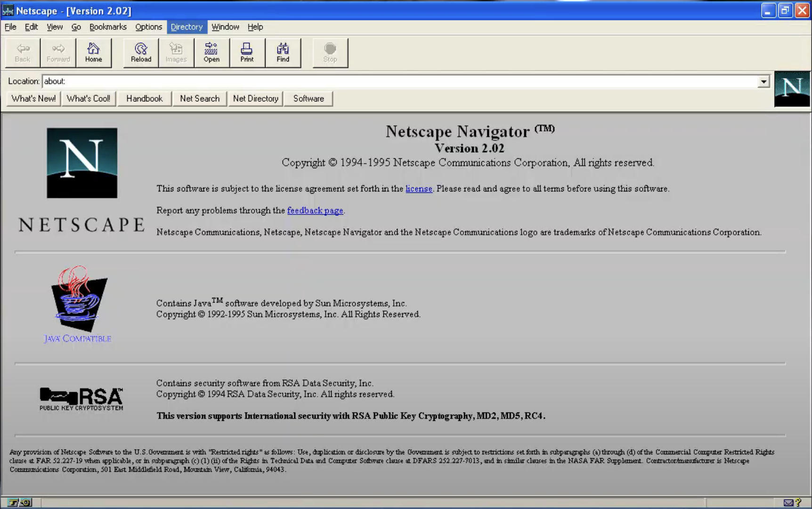Open the Go menu
Image resolution: width=812 pixels, height=509 pixels.
point(76,27)
